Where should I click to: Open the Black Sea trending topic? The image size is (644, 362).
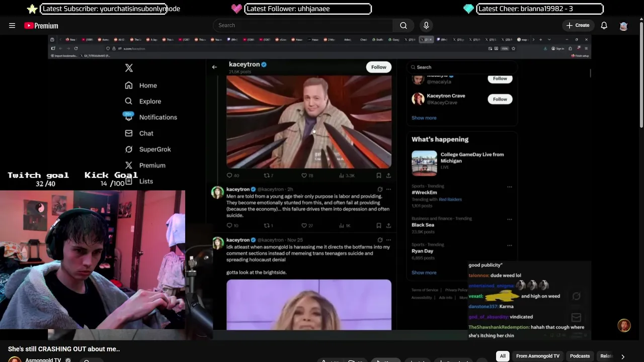click(x=423, y=225)
